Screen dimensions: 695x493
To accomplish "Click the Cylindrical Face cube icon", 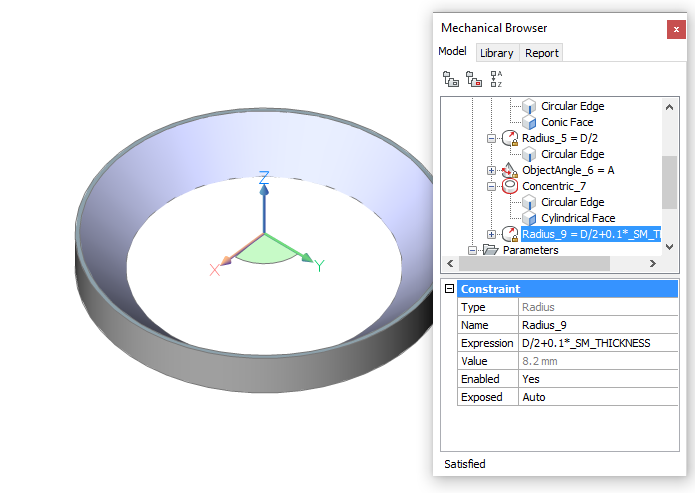I will click(x=530, y=218).
